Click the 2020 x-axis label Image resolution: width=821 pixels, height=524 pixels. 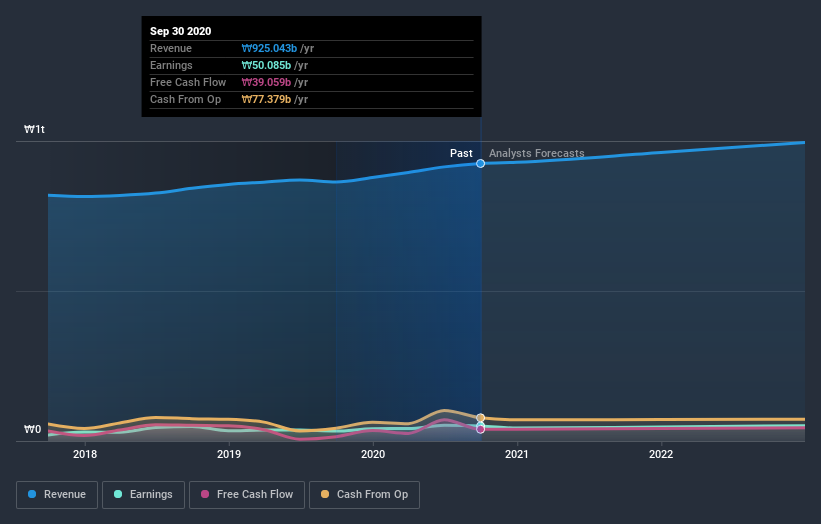373,454
